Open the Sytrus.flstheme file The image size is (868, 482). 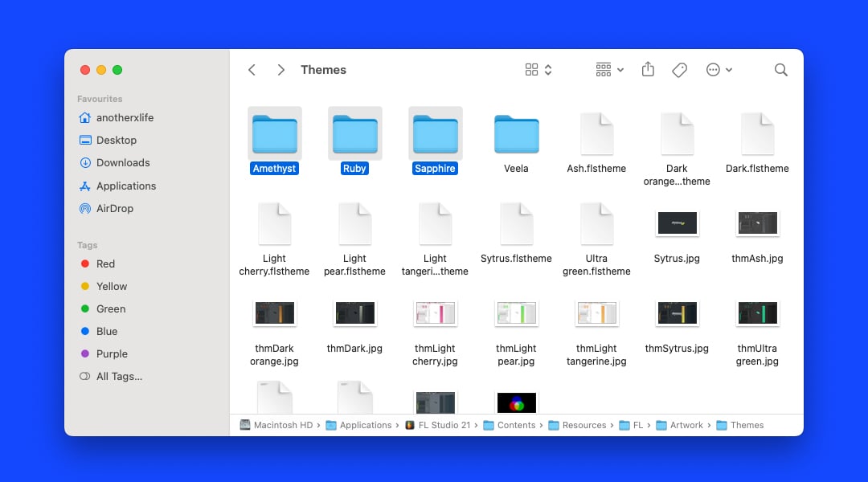tap(516, 223)
